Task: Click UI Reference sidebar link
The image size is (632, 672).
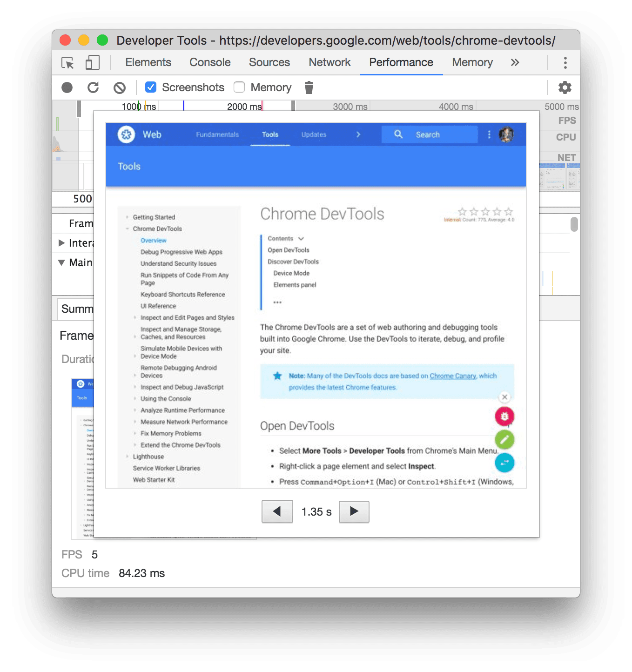Action: [158, 306]
